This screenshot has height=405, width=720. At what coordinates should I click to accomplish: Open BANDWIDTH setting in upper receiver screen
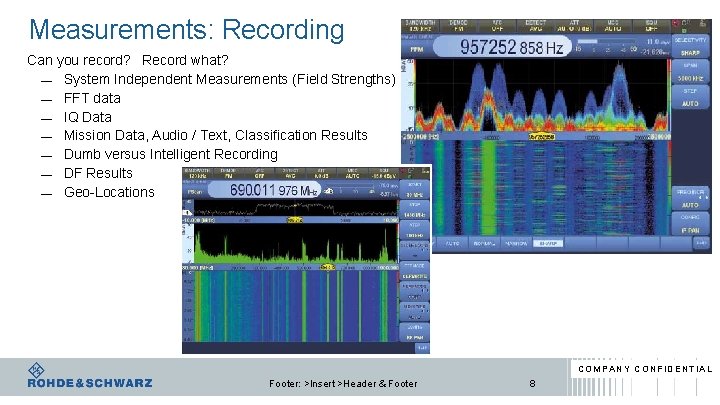(x=420, y=25)
